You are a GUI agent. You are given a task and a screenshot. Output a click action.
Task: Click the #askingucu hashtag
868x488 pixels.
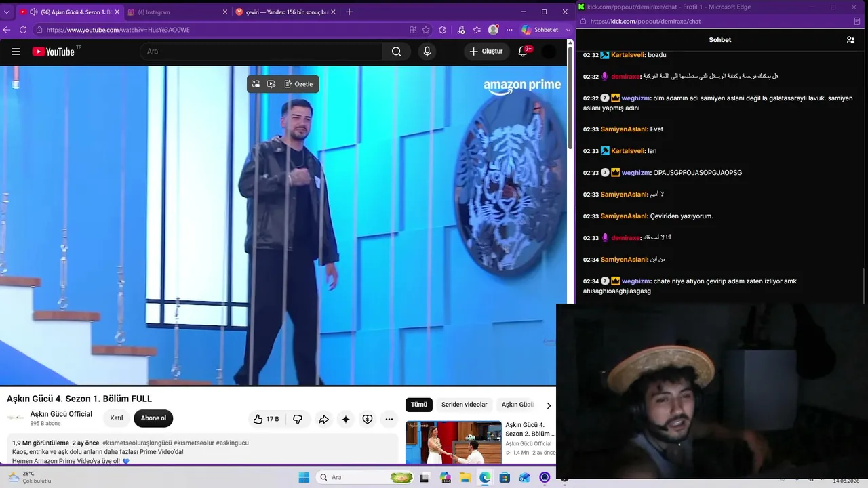click(233, 443)
